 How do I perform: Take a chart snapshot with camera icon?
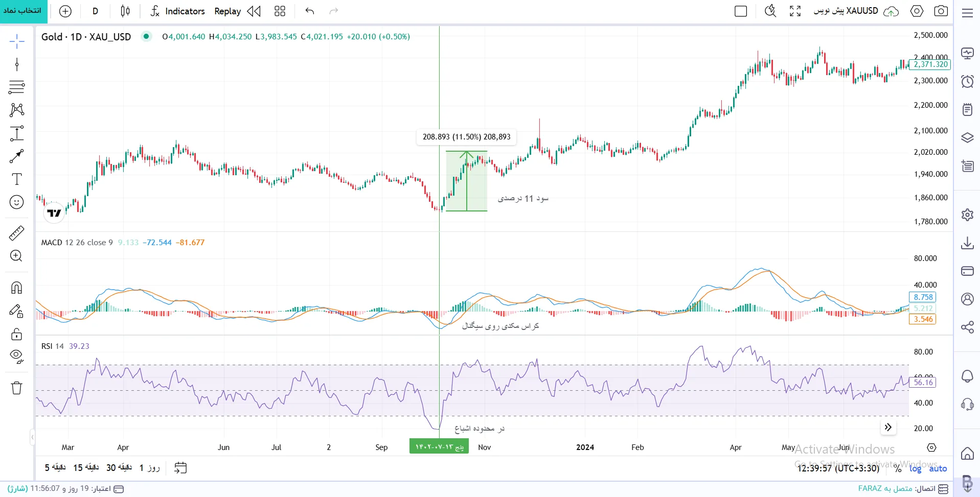tap(941, 11)
